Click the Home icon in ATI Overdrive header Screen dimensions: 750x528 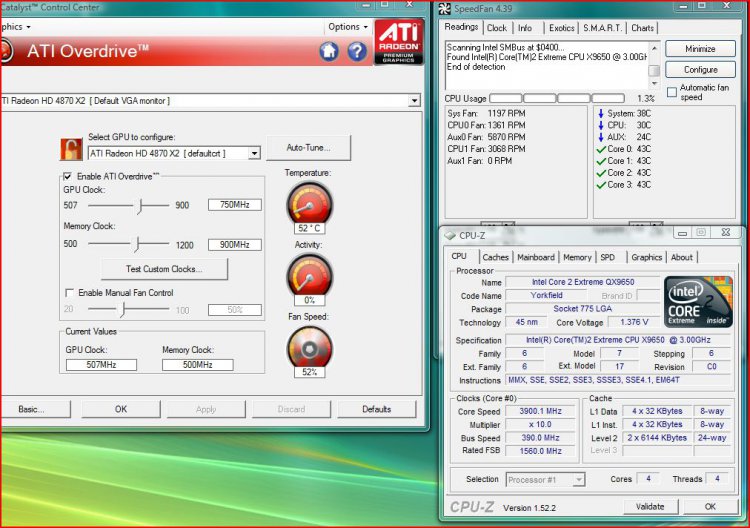point(329,51)
